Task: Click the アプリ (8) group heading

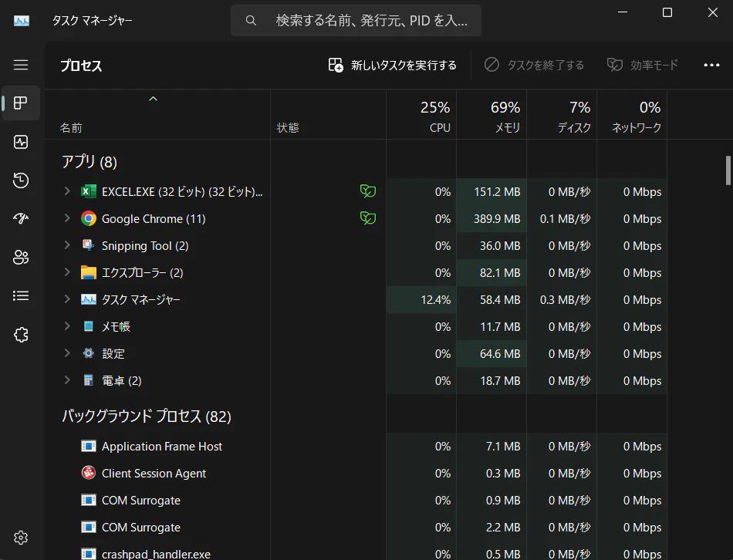Action: (90, 162)
